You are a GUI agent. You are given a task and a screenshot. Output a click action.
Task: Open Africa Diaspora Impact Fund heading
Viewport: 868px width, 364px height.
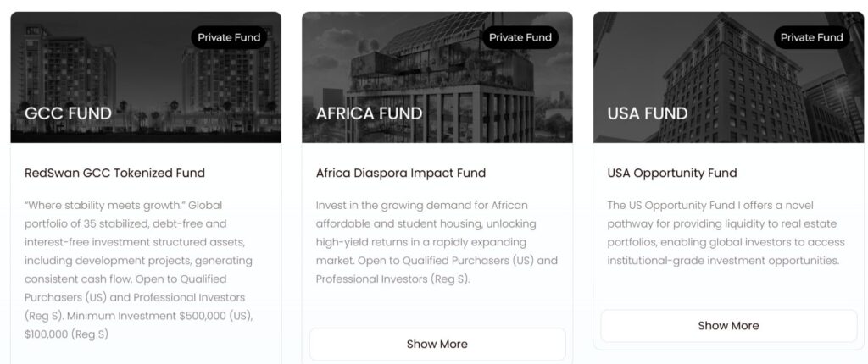(x=401, y=173)
